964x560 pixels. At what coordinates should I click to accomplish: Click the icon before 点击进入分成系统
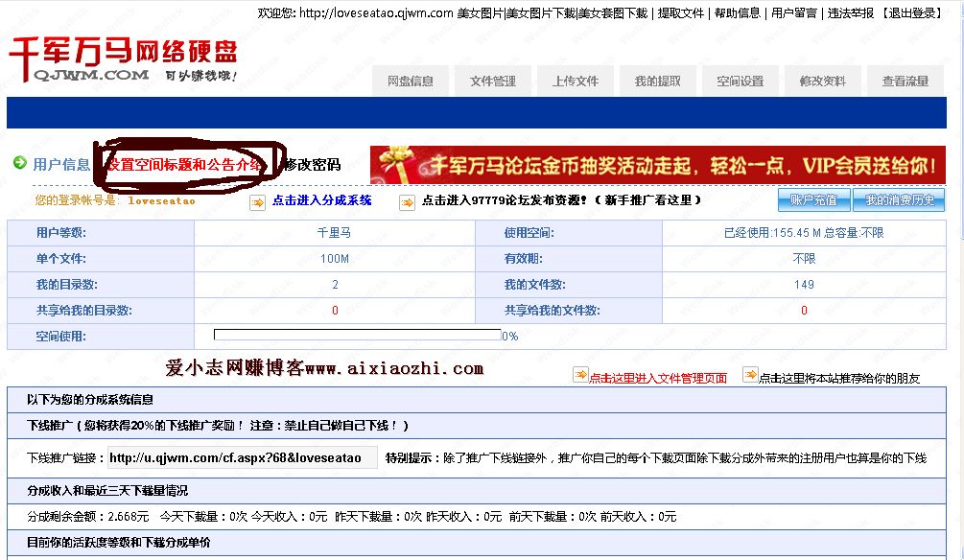click(257, 202)
